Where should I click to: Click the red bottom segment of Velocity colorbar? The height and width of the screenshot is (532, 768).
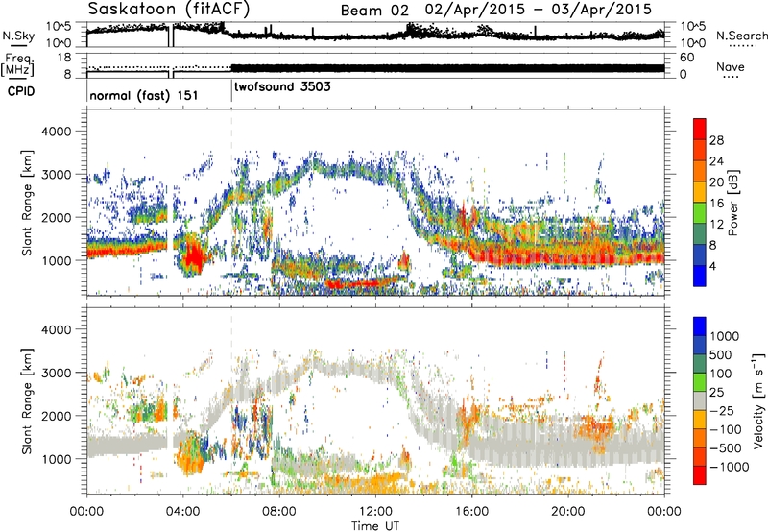(x=700, y=475)
